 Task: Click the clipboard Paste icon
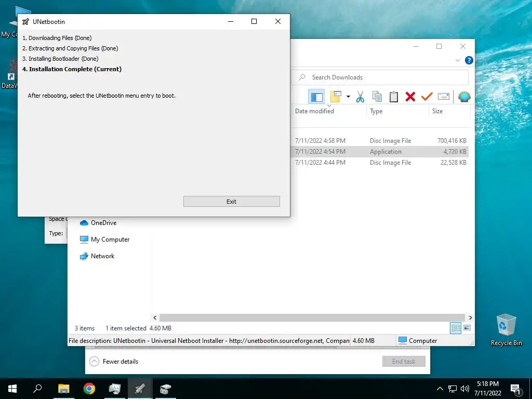[x=393, y=97]
